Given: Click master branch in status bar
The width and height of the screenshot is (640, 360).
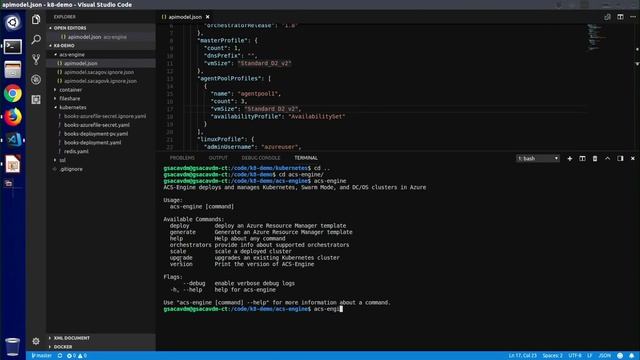Looking at the screenshot, I should [42, 356].
